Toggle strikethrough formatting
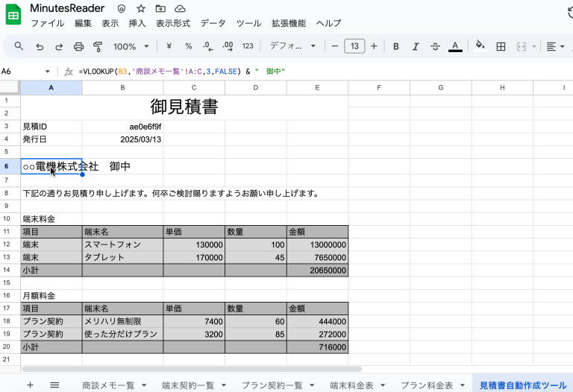 (435, 46)
